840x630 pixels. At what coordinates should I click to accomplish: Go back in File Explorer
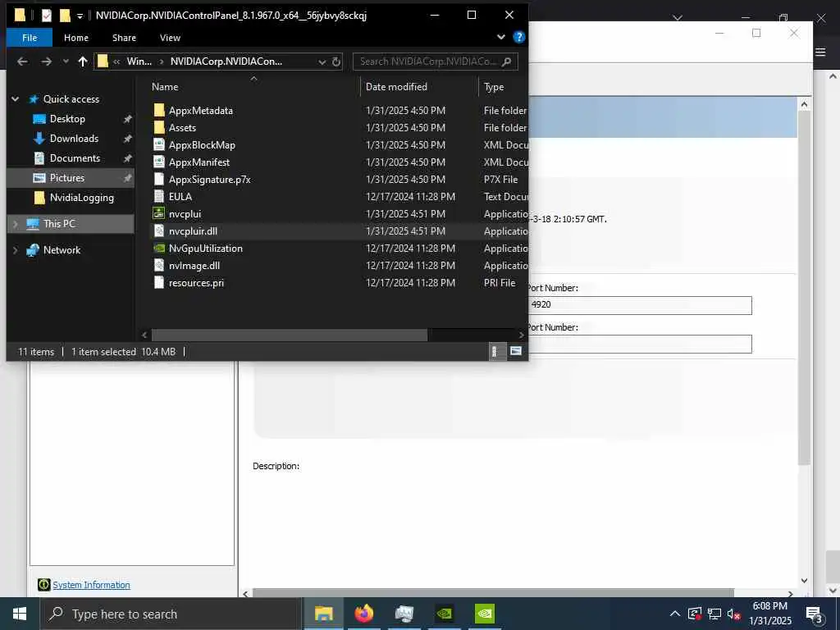[22, 62]
